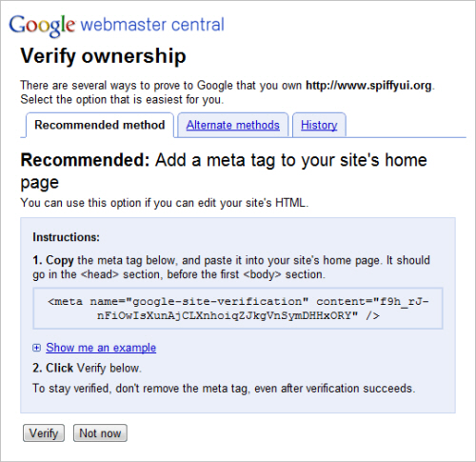Click the <head> word in instructions
The image size is (476, 462).
[100, 274]
